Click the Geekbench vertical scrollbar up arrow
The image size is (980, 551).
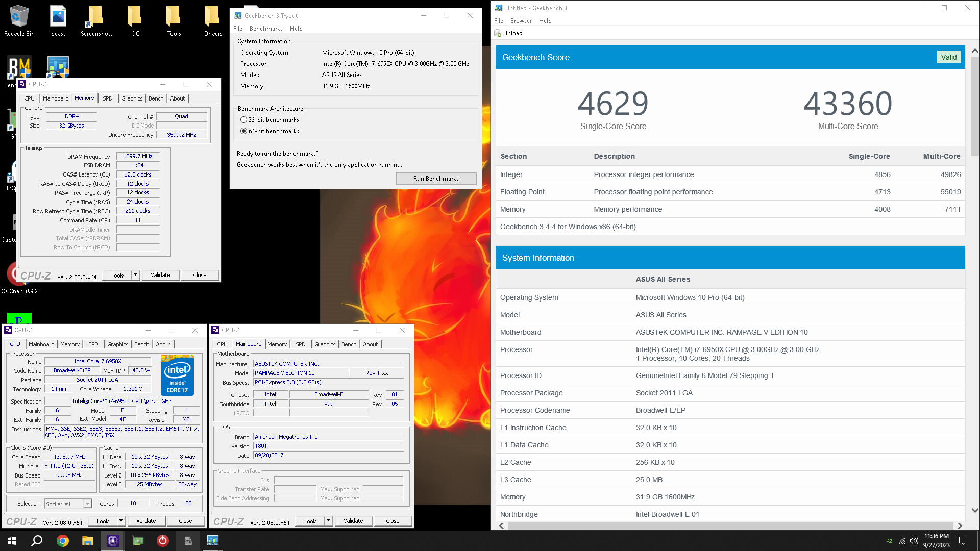974,51
